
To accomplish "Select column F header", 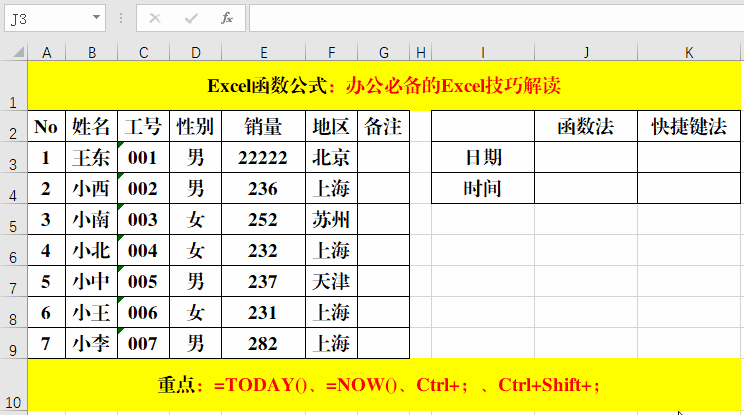I will pos(331,52).
